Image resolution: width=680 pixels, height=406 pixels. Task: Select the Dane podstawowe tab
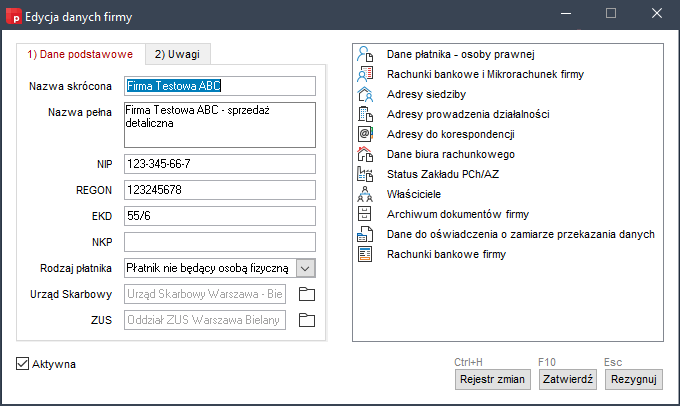[x=80, y=55]
